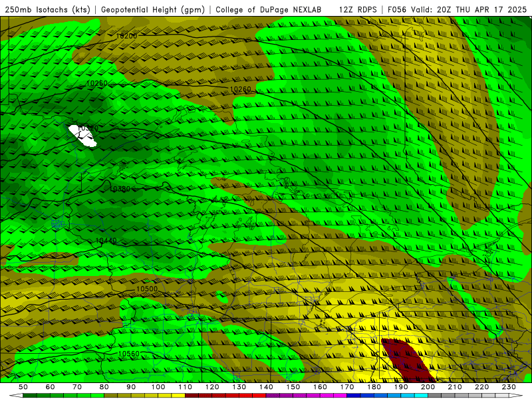Screen dimensions: 532x399
Task: Click the white low-wind patch on the map
Action: [x=82, y=136]
